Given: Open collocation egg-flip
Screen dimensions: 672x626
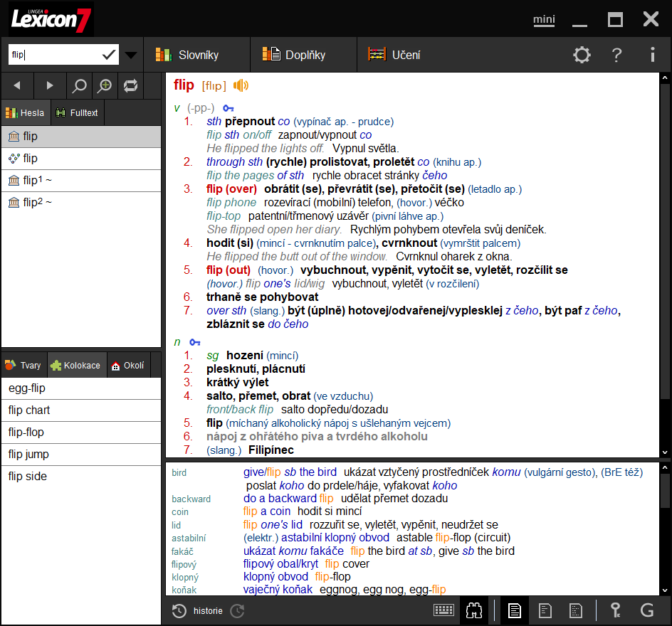Looking at the screenshot, I should (81, 388).
